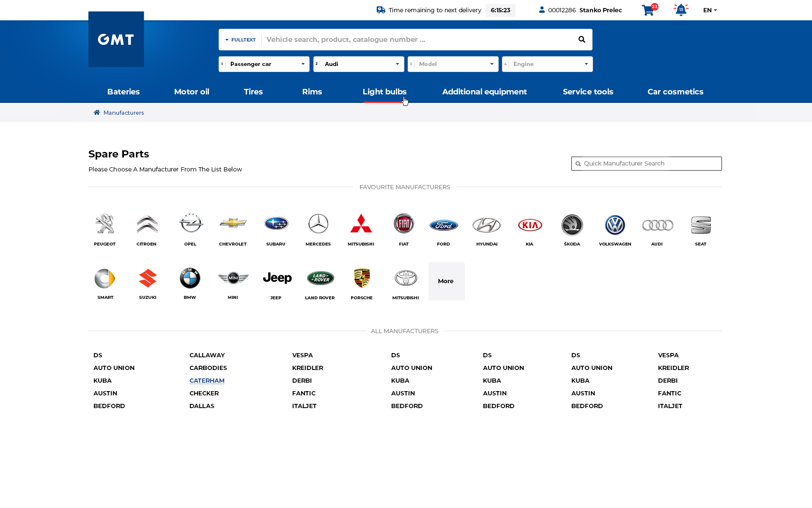
Task: Open the Passenger car vehicle type dropdown
Action: (264, 64)
